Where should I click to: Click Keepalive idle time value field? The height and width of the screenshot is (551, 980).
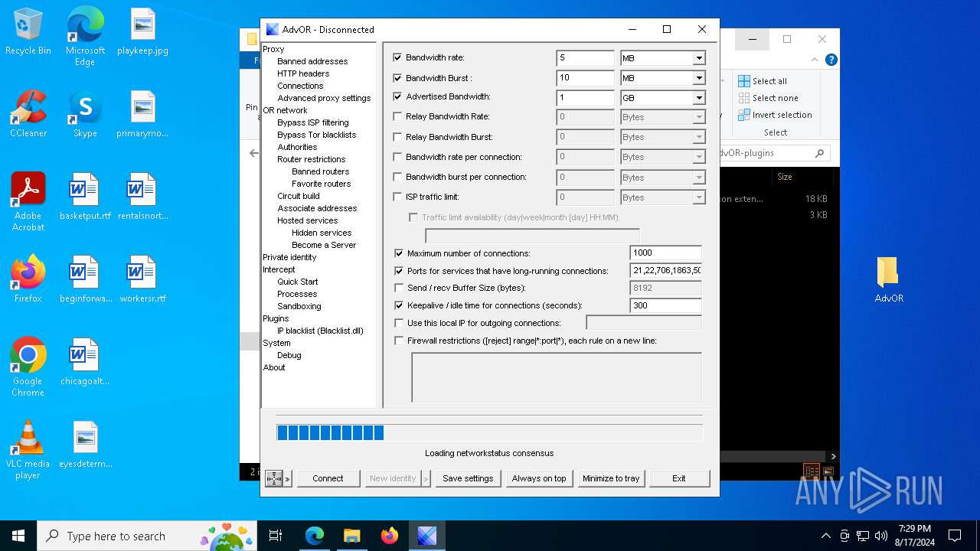[x=665, y=305]
